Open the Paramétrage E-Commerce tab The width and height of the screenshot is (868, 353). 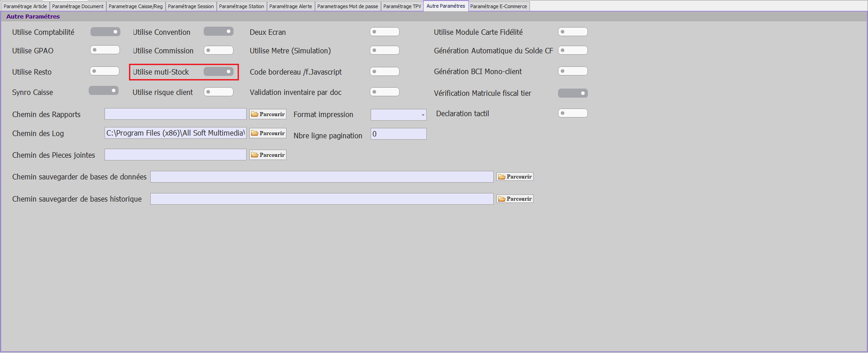click(499, 6)
